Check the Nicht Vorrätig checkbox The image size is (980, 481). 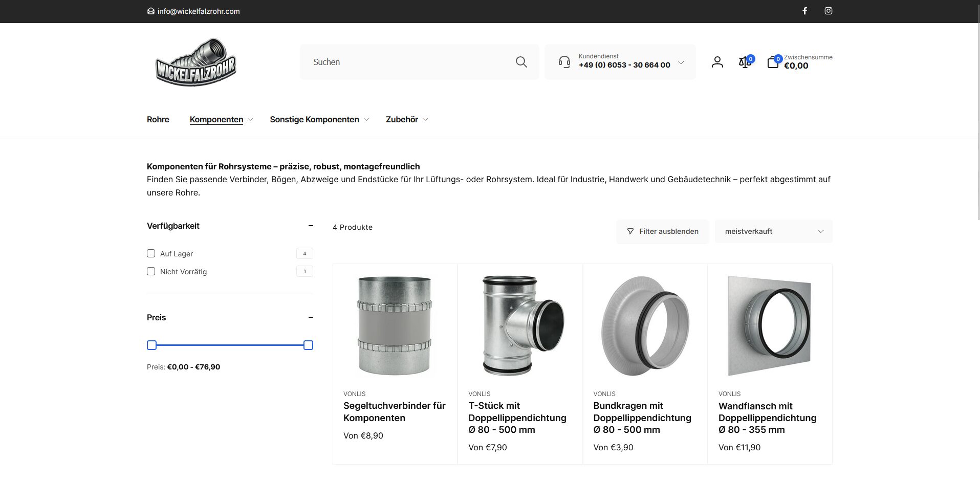point(151,271)
